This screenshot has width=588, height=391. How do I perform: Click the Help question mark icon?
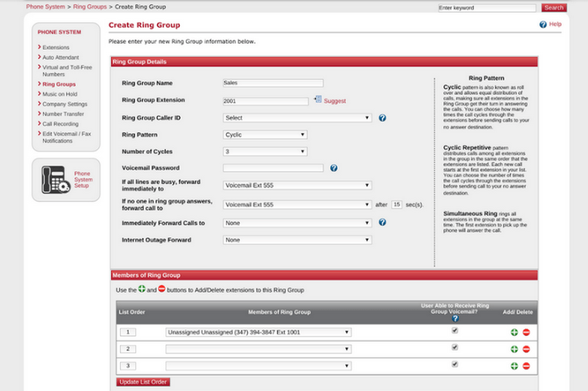(x=543, y=24)
